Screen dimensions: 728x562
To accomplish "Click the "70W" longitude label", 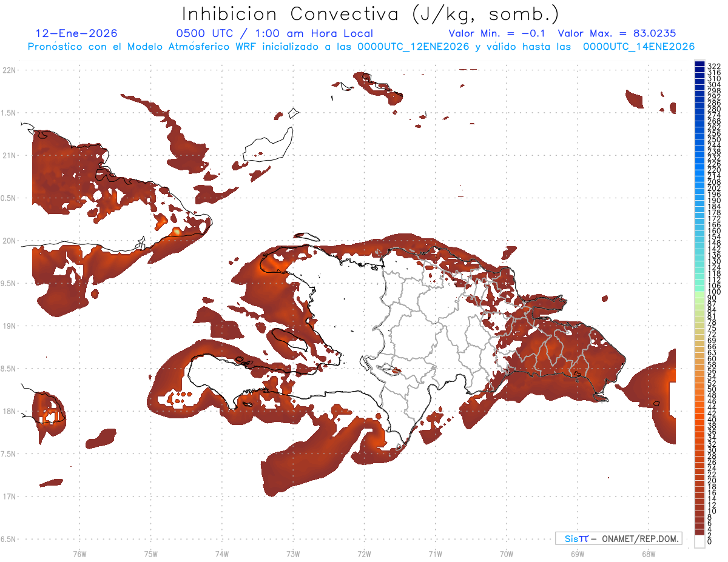I will [x=506, y=554].
